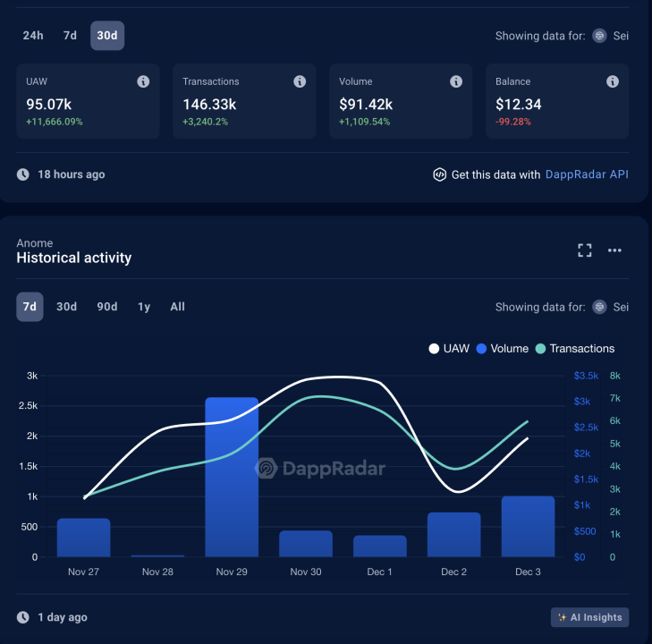Image resolution: width=652 pixels, height=644 pixels.
Task: Click the 8k transactions axis label
Action: 615,376
